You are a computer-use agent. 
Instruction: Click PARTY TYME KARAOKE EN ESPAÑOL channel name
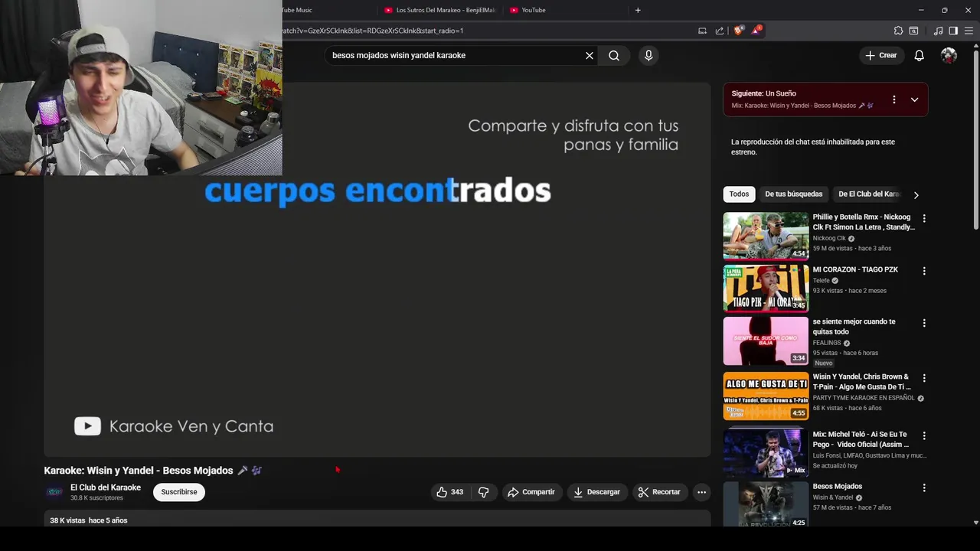click(864, 398)
